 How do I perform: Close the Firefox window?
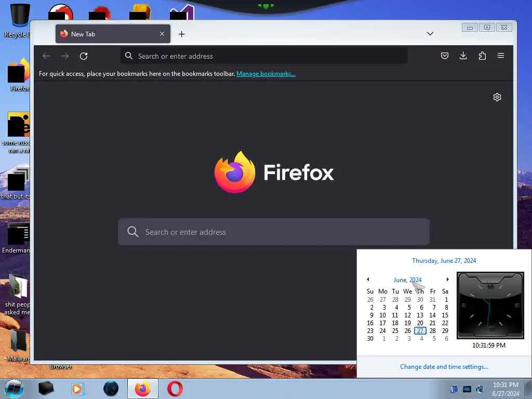(x=504, y=28)
